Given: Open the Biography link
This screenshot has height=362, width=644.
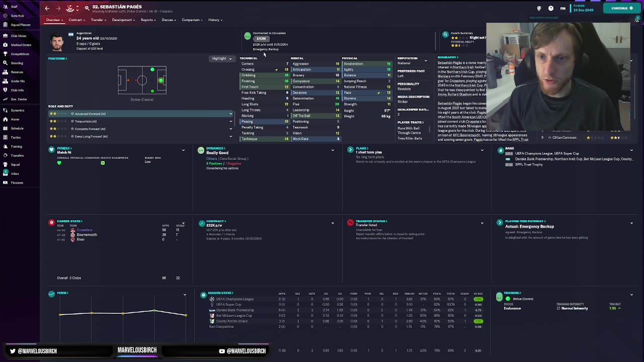Looking at the screenshot, I should (x=447, y=57).
